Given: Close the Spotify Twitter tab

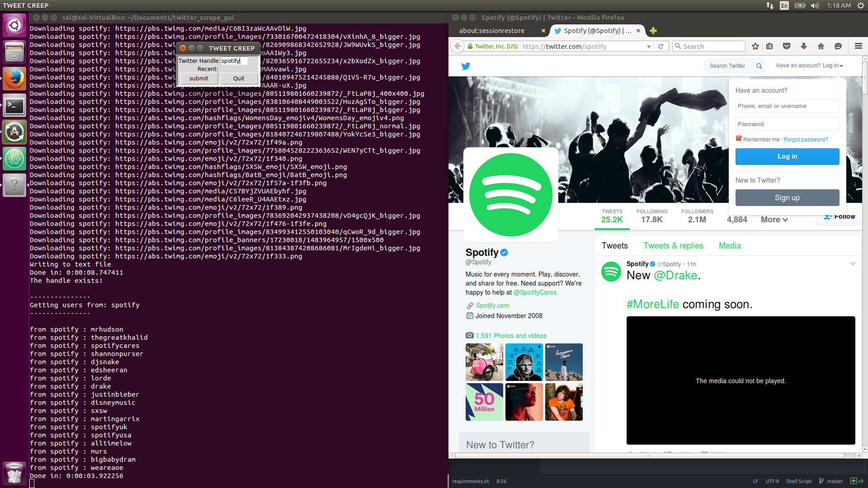Looking at the screenshot, I should tap(638, 31).
